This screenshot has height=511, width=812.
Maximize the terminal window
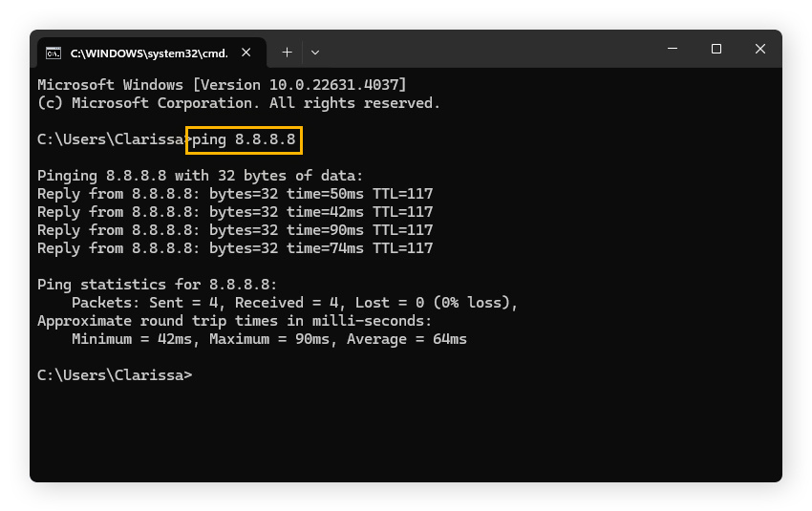(716, 50)
